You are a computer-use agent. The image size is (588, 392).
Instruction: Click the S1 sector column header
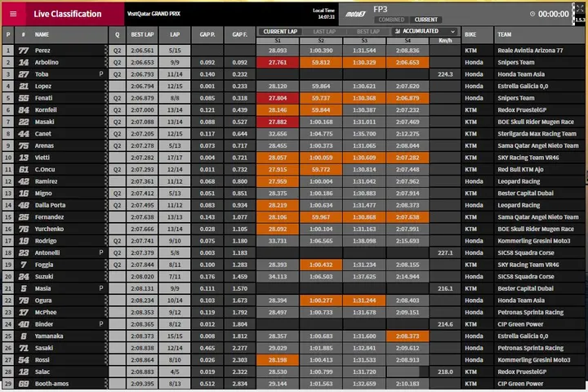pos(278,41)
